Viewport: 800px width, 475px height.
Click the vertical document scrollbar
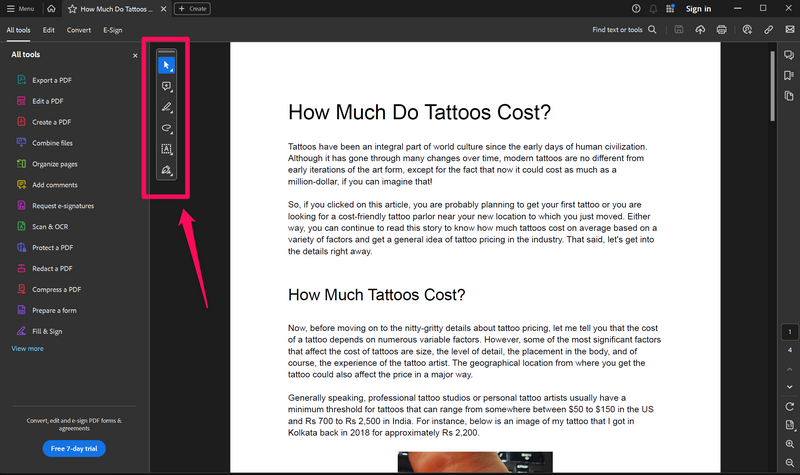(772, 85)
